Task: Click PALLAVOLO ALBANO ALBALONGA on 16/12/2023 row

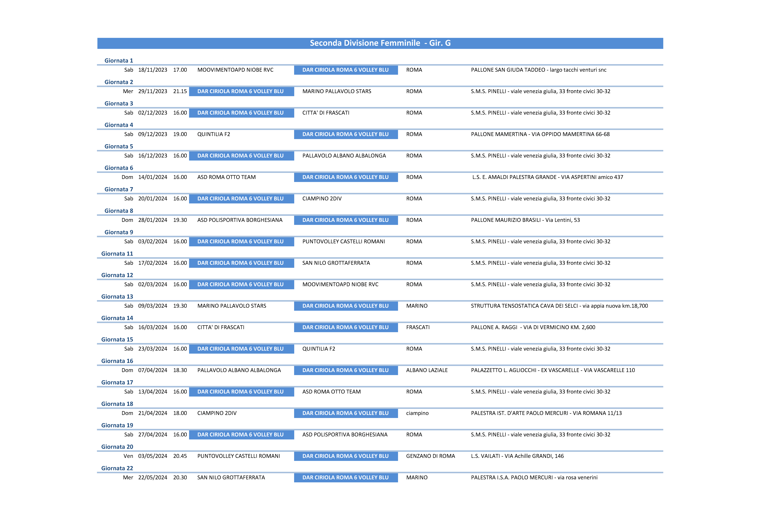Action: point(344,156)
